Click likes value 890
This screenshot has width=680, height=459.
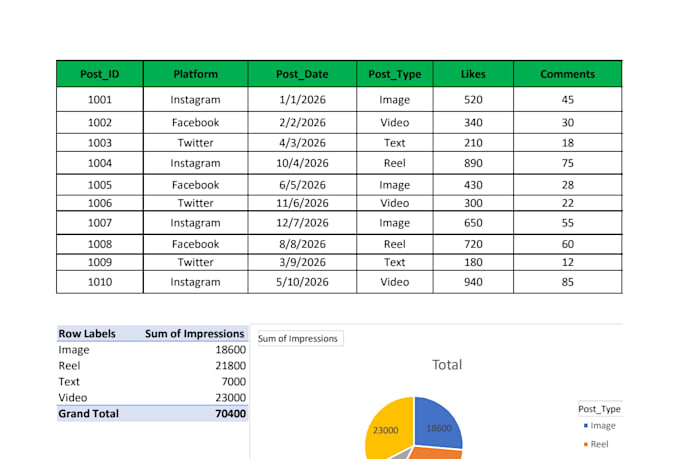(x=473, y=163)
